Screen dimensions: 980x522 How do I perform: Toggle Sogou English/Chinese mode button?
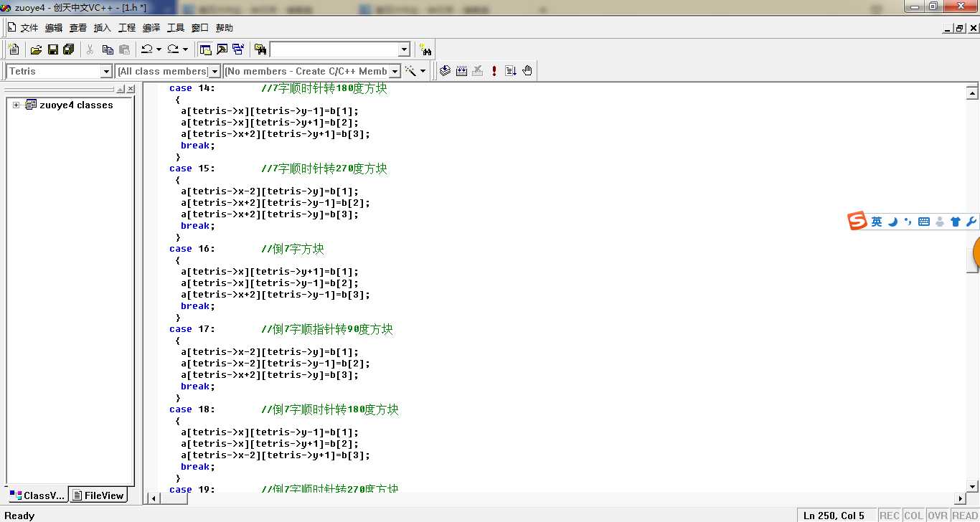click(x=877, y=222)
